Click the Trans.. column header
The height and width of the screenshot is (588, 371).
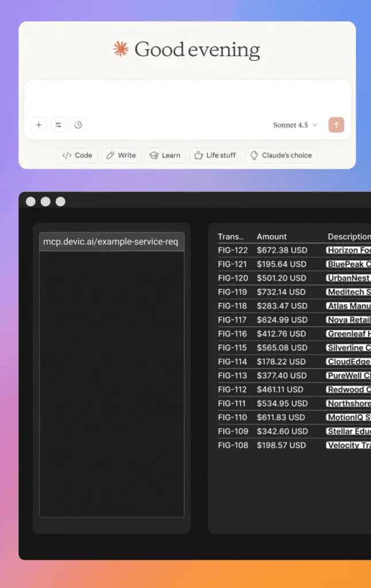(230, 237)
